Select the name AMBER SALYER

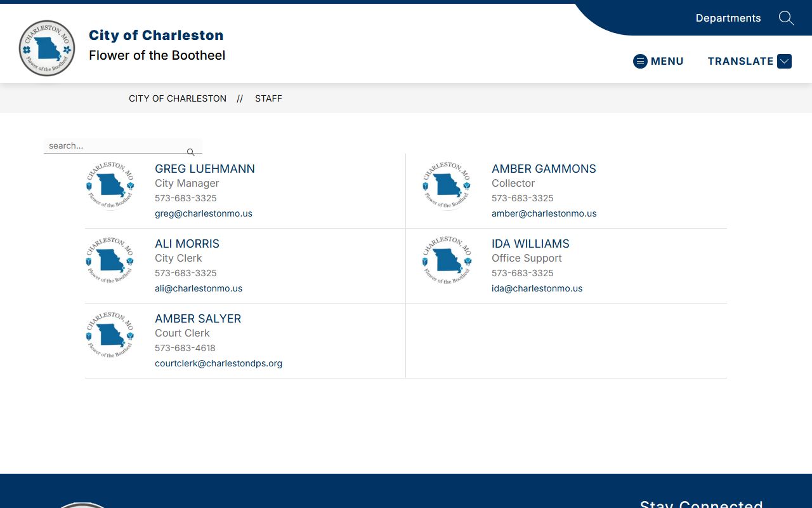(x=198, y=319)
